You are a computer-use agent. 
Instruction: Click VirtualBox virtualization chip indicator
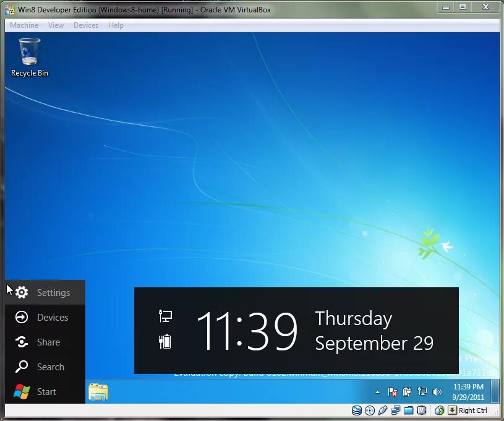click(421, 410)
